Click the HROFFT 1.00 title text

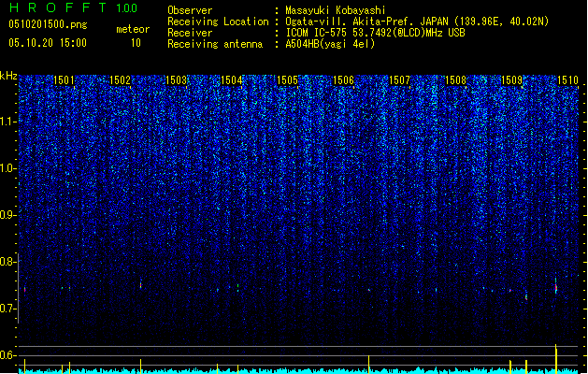[x=74, y=7]
